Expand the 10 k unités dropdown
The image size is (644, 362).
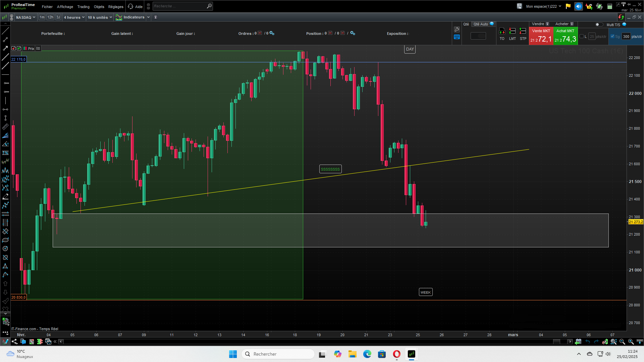[x=100, y=17]
